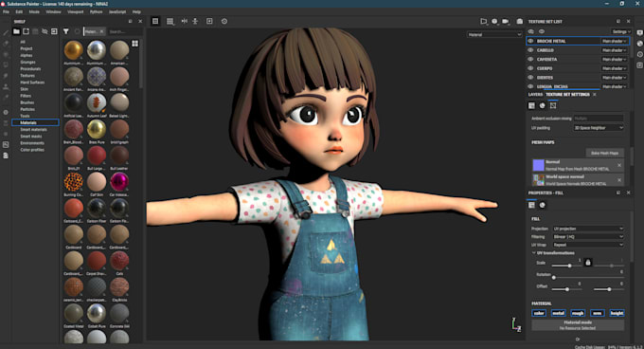Viewport: 644px width, 349px height.
Task: Select the Eraser tool in left toolbar
Action: (x=6, y=44)
